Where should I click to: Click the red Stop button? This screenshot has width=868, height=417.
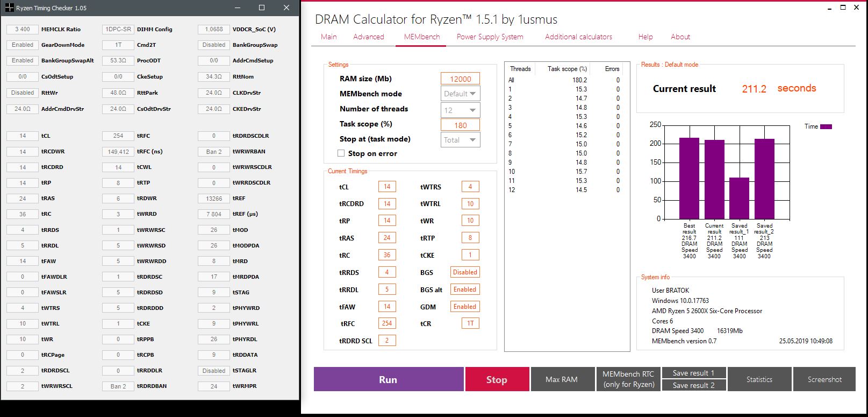click(497, 379)
